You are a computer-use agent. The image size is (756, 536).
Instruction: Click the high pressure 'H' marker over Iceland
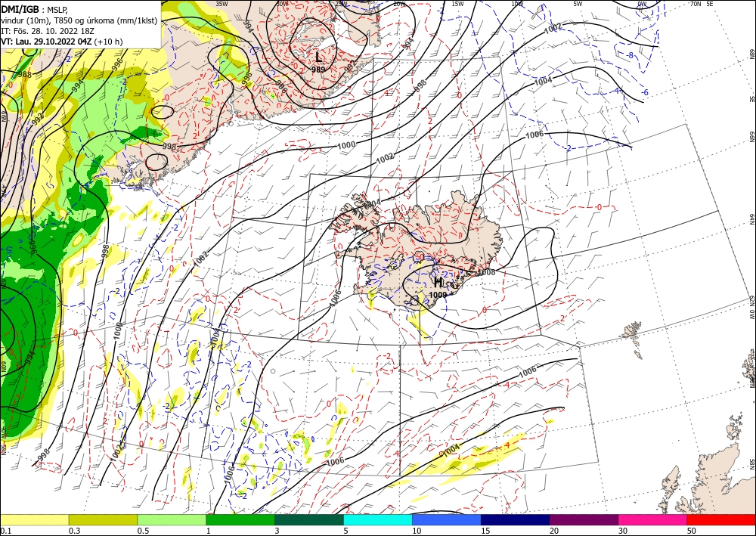coord(438,282)
